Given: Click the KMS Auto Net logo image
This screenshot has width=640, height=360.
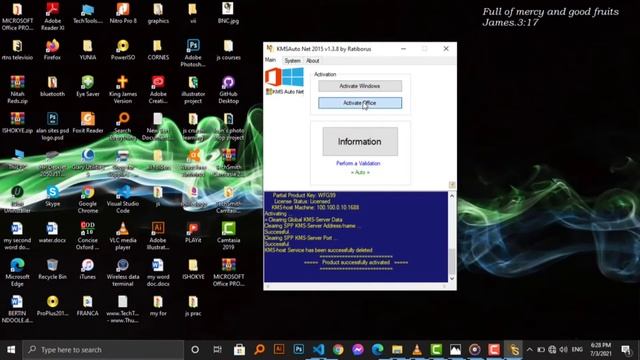Looking at the screenshot, I should click(x=284, y=81).
